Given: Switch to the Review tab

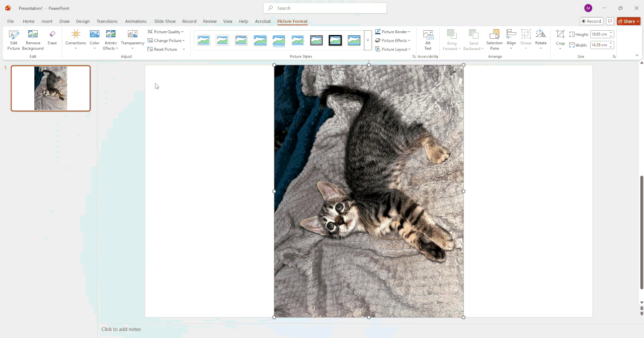Looking at the screenshot, I should pos(210,21).
